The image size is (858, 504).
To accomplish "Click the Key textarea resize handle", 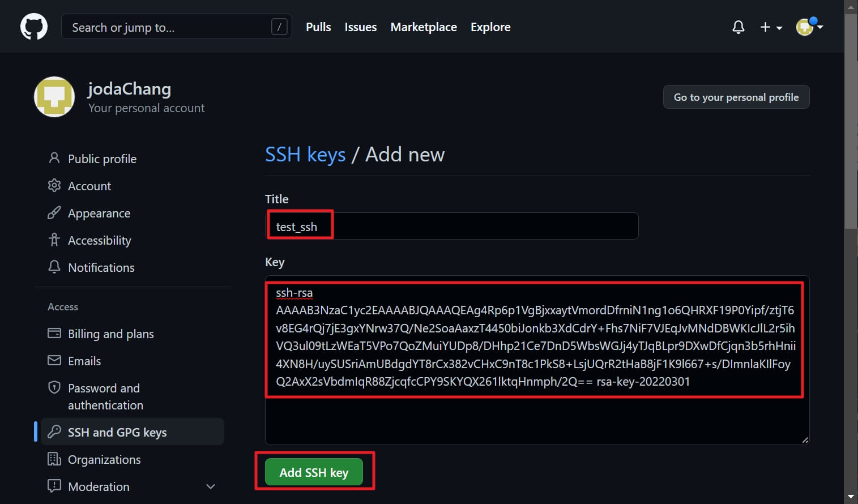I will (805, 440).
